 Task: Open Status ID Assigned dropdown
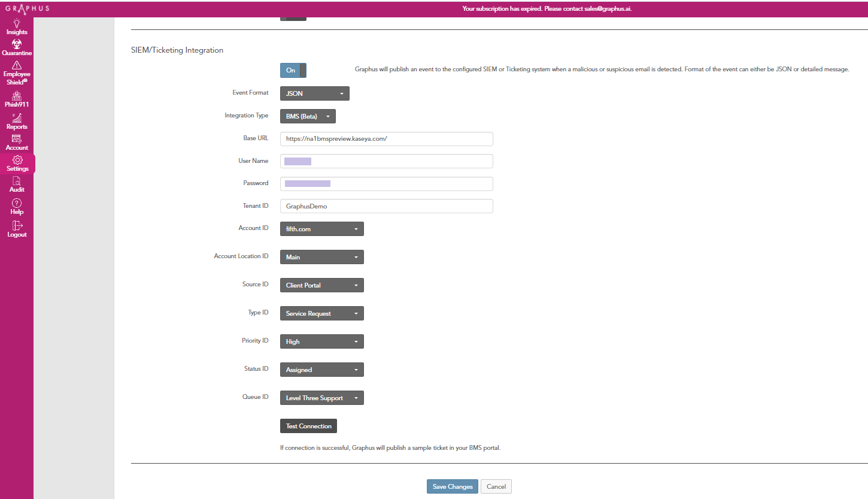[x=322, y=370]
